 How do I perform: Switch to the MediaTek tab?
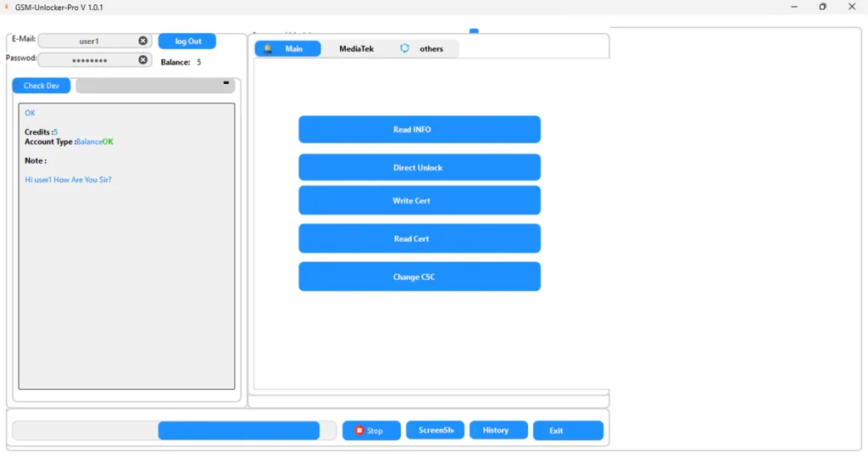pyautogui.click(x=356, y=49)
